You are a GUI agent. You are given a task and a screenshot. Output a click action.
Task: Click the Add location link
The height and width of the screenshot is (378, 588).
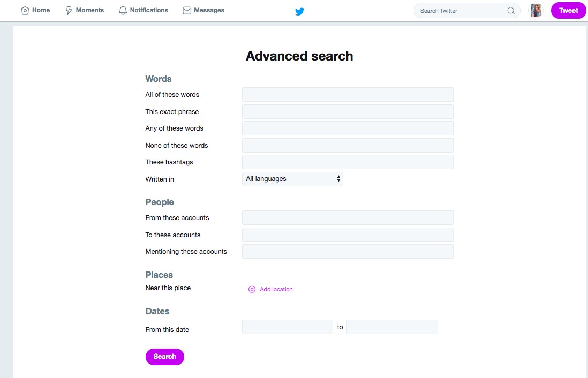tap(276, 290)
